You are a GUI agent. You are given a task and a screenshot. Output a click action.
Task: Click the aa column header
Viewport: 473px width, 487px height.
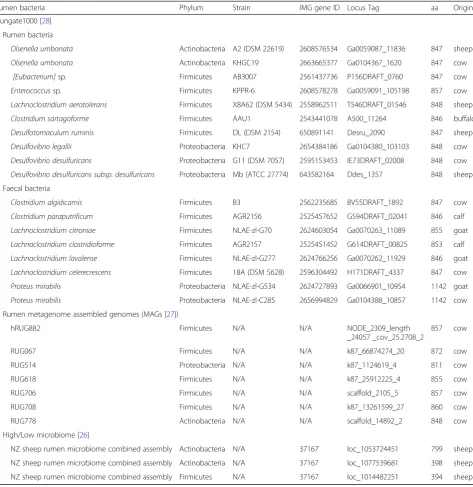(434, 8)
